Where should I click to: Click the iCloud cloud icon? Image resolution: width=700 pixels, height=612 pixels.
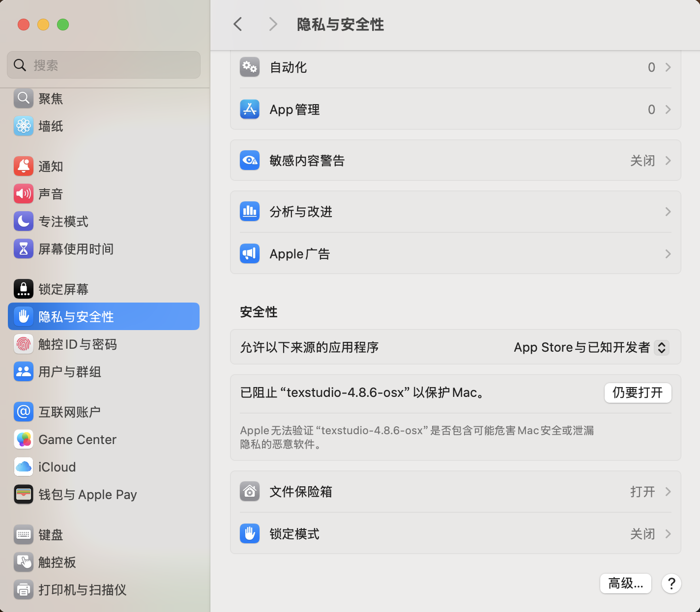tap(24, 467)
